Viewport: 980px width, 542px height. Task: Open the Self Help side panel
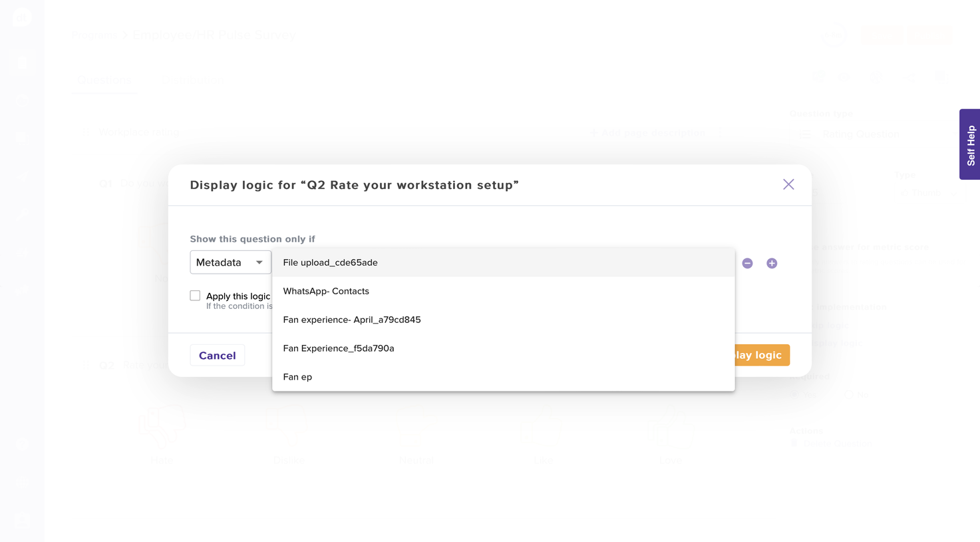pyautogui.click(x=970, y=144)
